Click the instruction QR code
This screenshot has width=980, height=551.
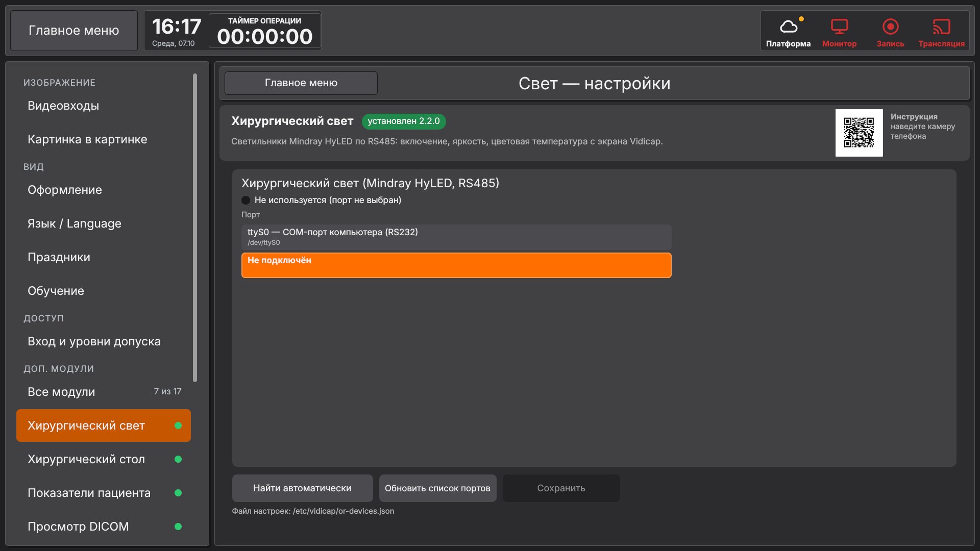(x=859, y=133)
